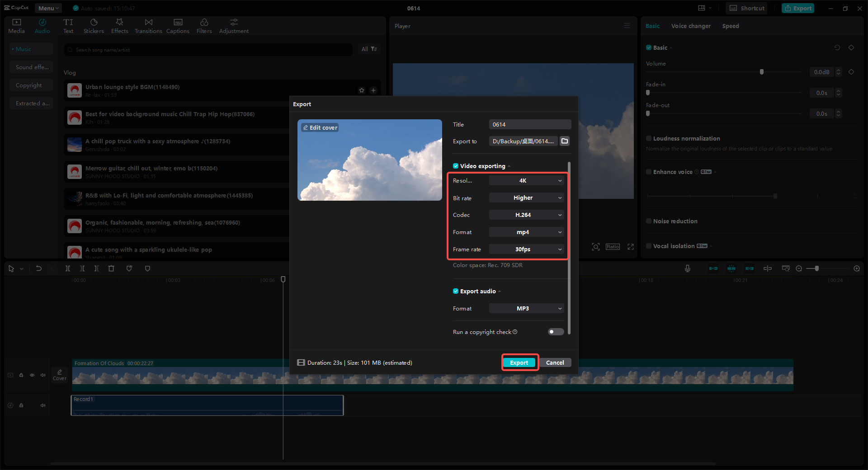
Task: Open the Resolution dropdown showing 4K
Action: coord(526,180)
